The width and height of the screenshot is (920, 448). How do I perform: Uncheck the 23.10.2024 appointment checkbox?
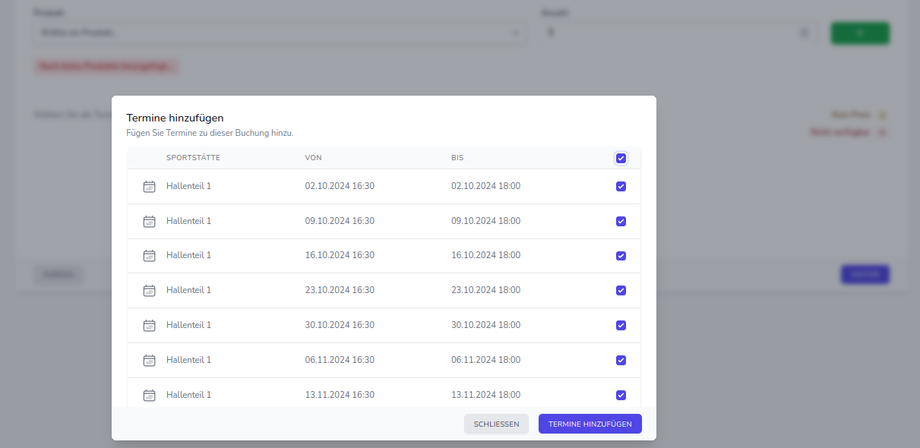[x=621, y=290]
